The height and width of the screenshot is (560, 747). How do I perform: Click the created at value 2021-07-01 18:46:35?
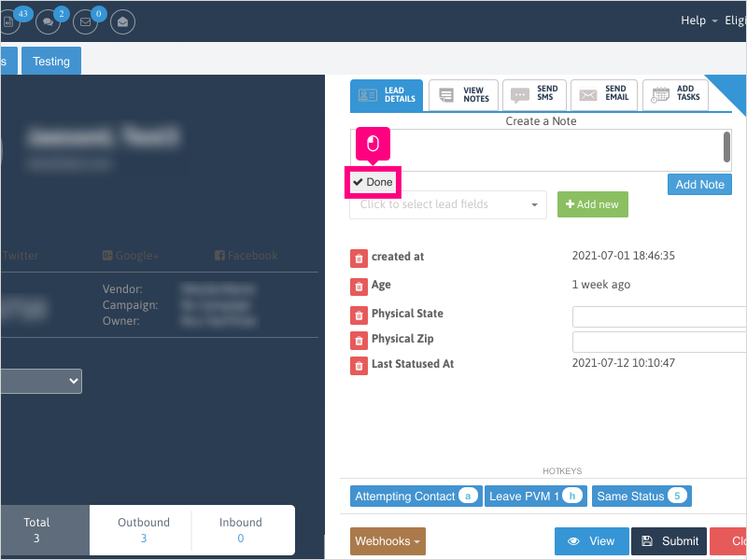pyautogui.click(x=623, y=255)
